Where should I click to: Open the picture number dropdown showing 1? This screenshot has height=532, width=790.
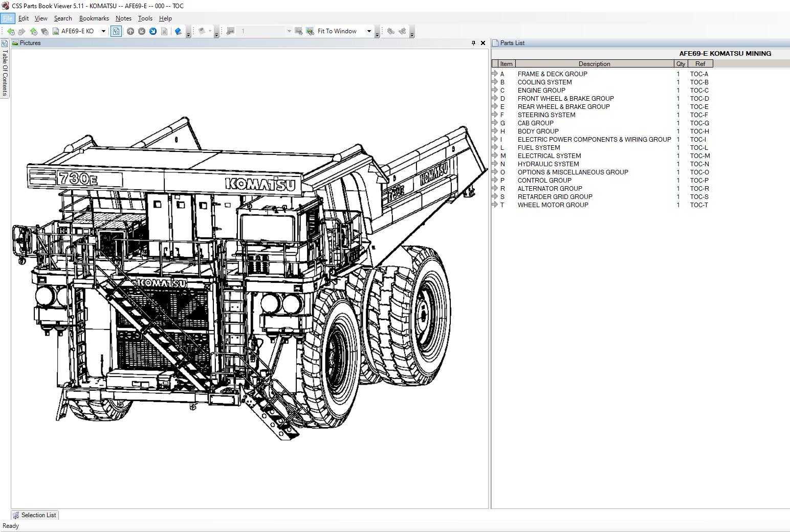click(x=289, y=31)
